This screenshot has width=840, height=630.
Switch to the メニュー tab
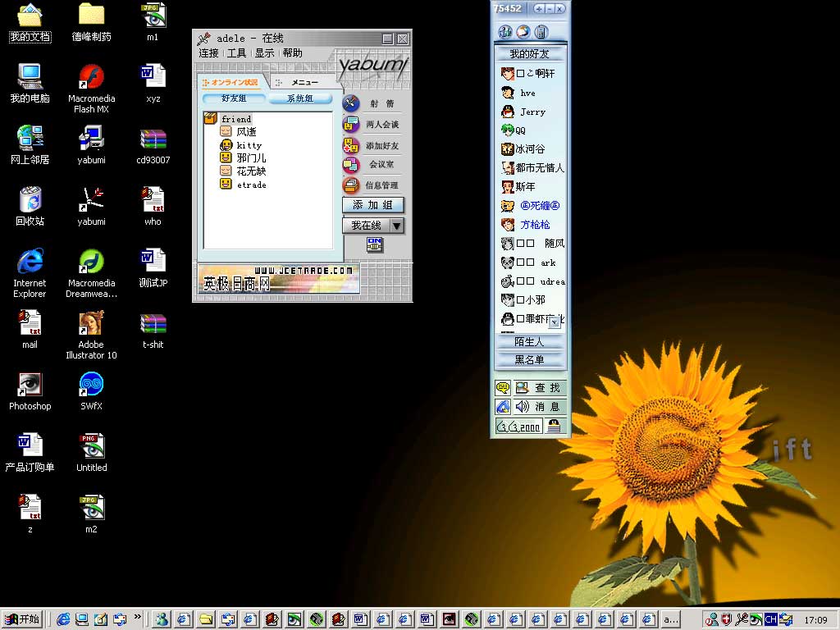[x=304, y=82]
